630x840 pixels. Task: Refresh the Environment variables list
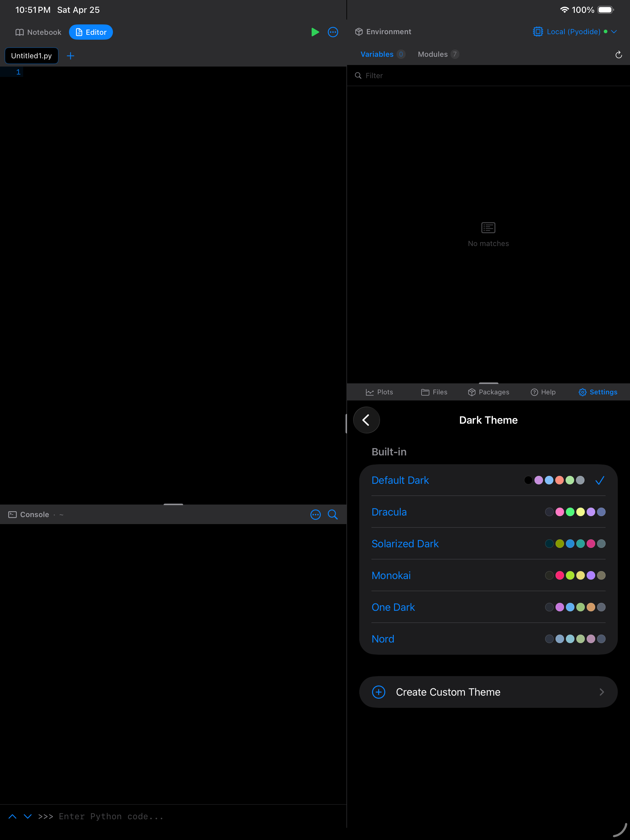(x=619, y=55)
